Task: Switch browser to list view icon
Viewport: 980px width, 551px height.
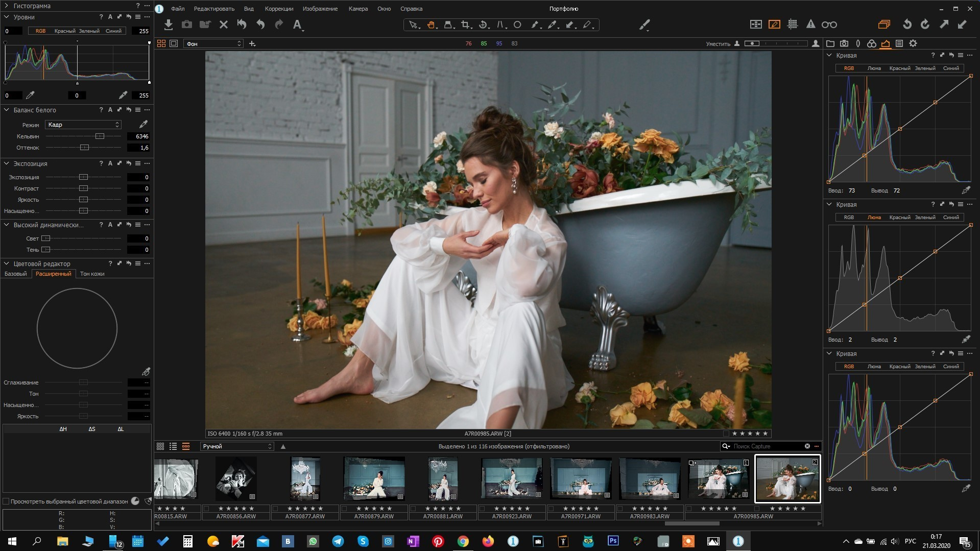Action: (x=173, y=446)
